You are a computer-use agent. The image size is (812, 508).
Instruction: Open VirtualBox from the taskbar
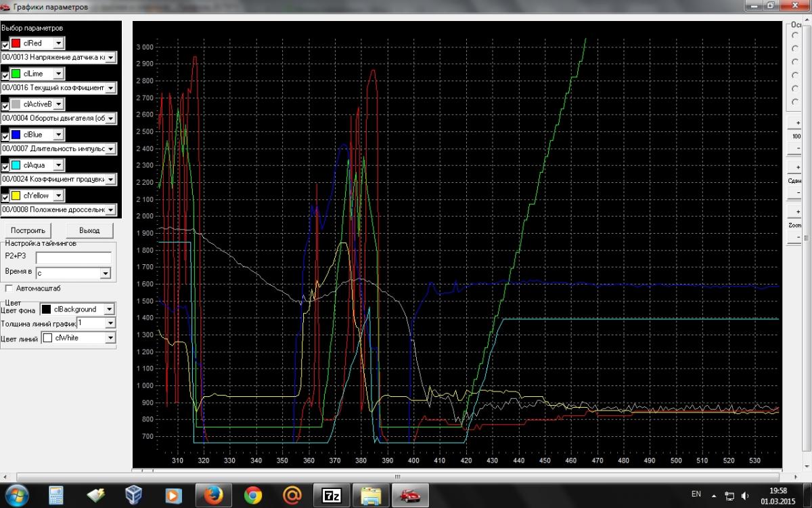pyautogui.click(x=135, y=495)
